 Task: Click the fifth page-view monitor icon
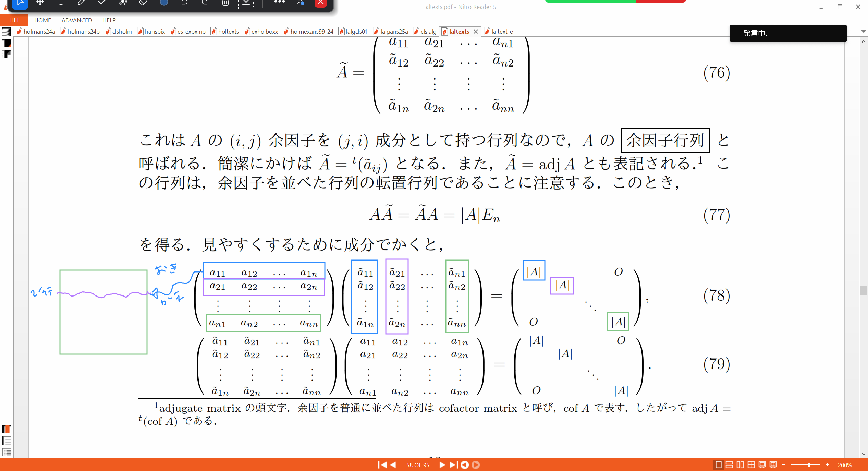pos(762,465)
